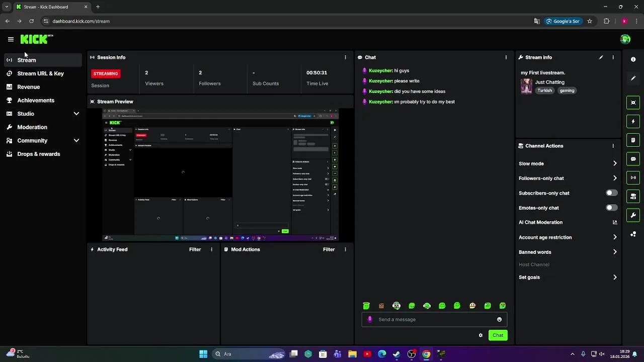Open emoji picker in message box
Viewport: 644px width, 362px height.
point(499,319)
